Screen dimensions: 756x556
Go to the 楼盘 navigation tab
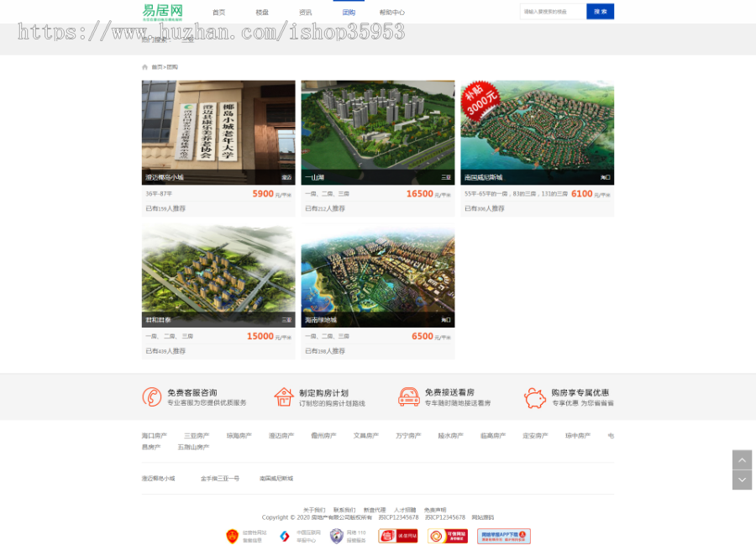point(262,13)
